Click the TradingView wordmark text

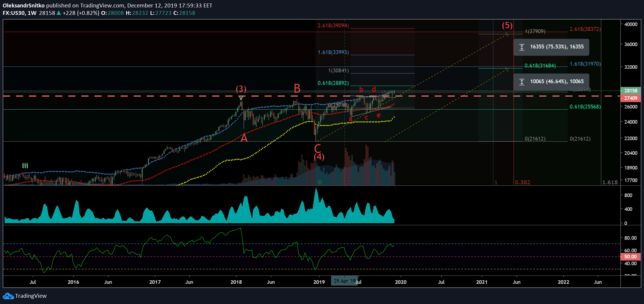31,296
